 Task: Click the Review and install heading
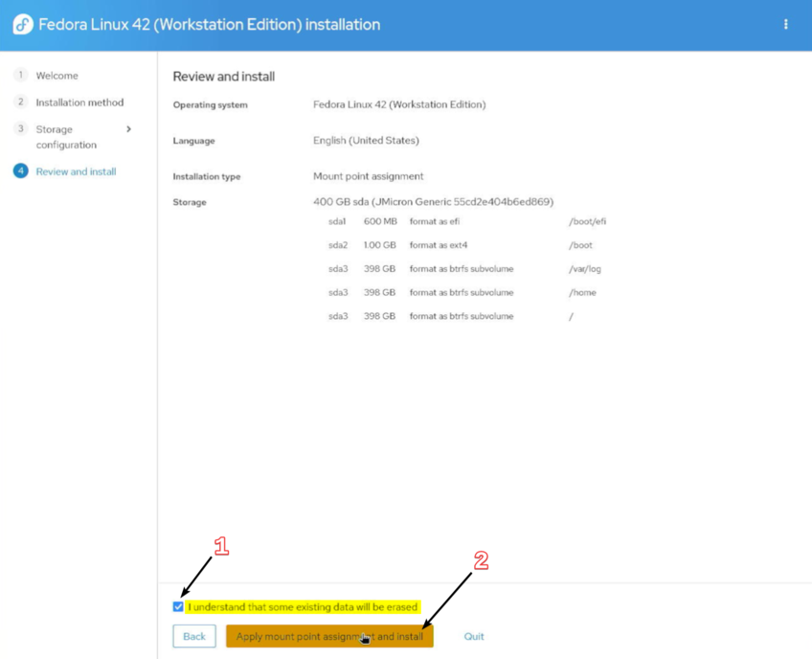tap(224, 77)
